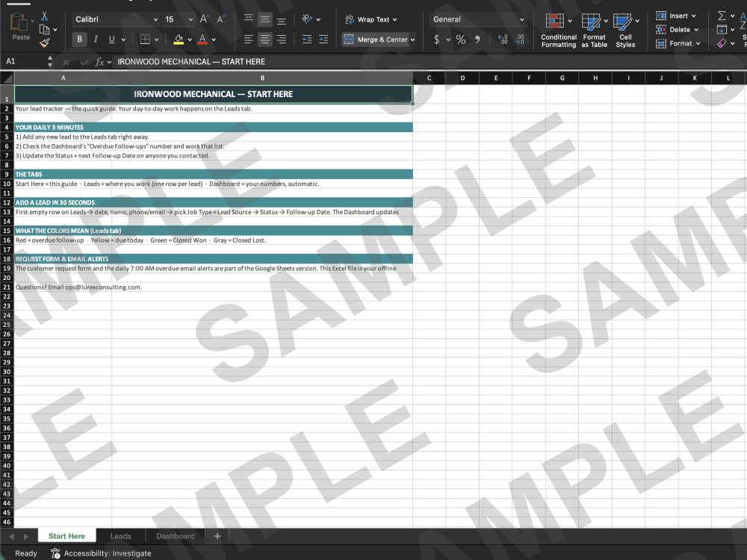Apply red font color
Screen dimensions: 747x560
click(x=202, y=40)
